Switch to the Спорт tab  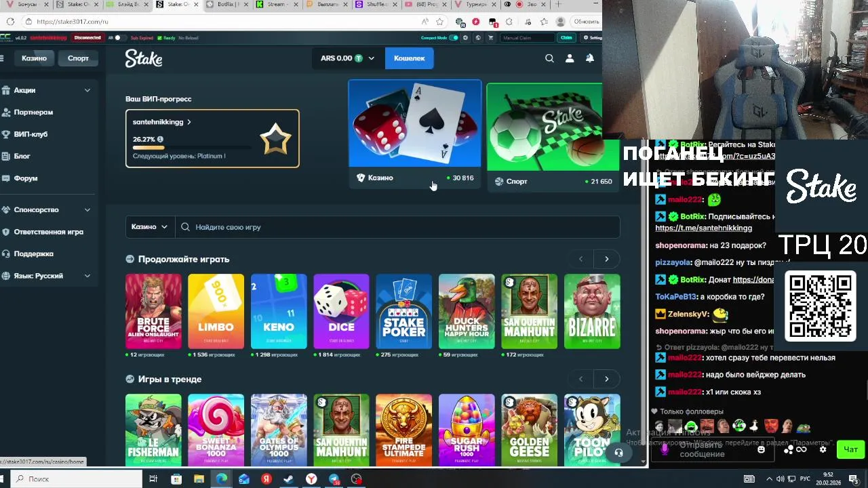point(78,58)
